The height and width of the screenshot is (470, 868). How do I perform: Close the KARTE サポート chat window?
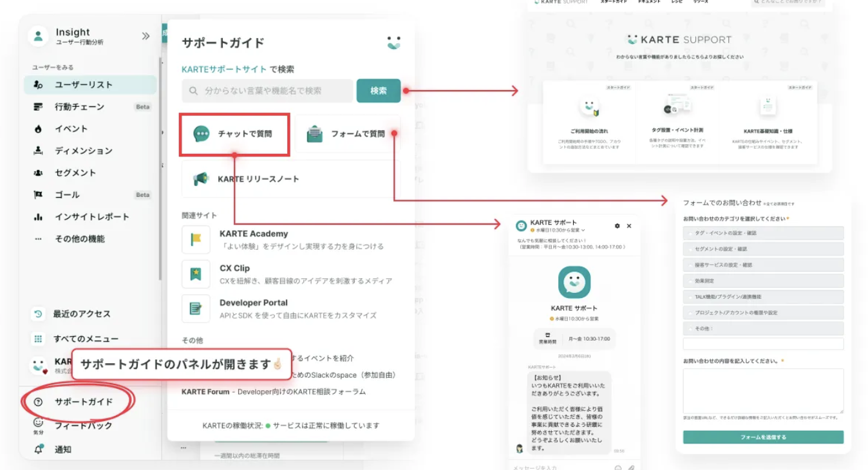[629, 226]
